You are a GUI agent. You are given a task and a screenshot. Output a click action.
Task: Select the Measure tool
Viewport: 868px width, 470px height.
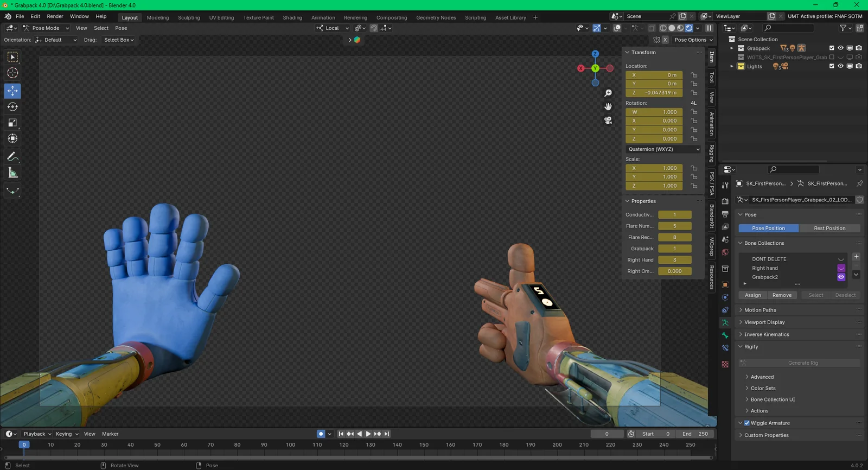point(12,173)
